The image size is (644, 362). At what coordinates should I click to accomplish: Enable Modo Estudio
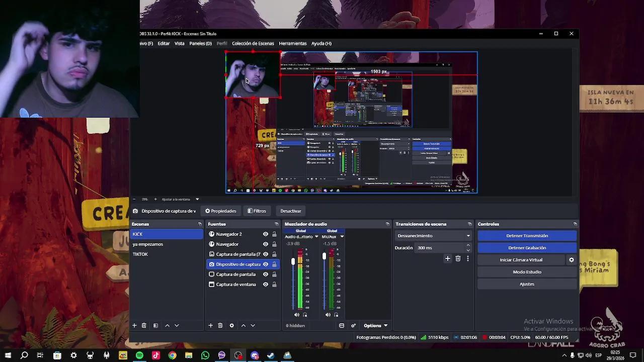527,271
